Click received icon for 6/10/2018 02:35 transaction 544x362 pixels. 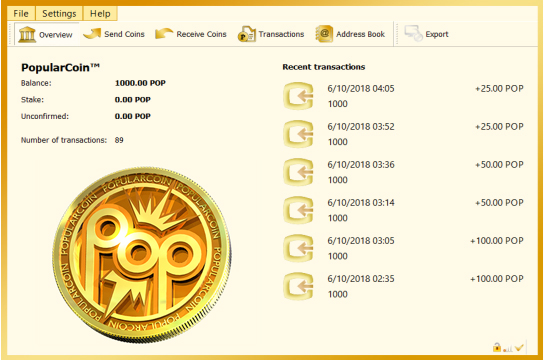tap(298, 286)
